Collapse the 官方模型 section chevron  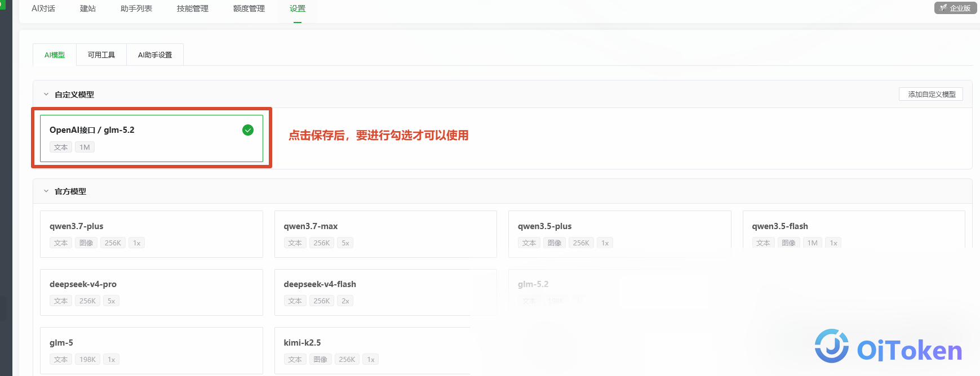tap(46, 191)
